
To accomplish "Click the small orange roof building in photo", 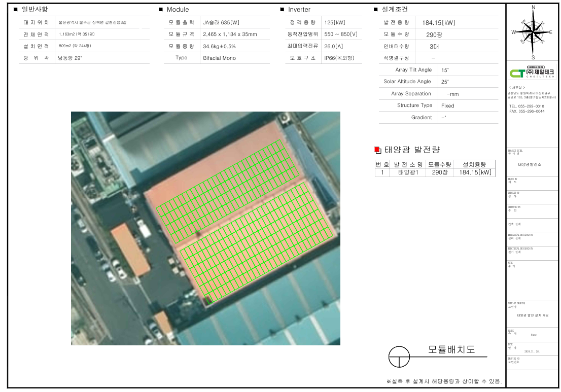I will pos(130,250).
